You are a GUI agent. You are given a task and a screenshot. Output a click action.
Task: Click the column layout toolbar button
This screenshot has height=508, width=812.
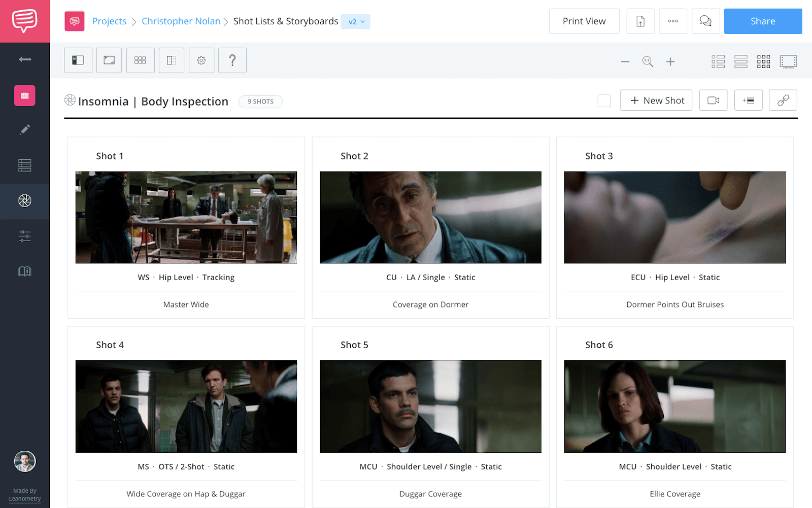(x=172, y=60)
